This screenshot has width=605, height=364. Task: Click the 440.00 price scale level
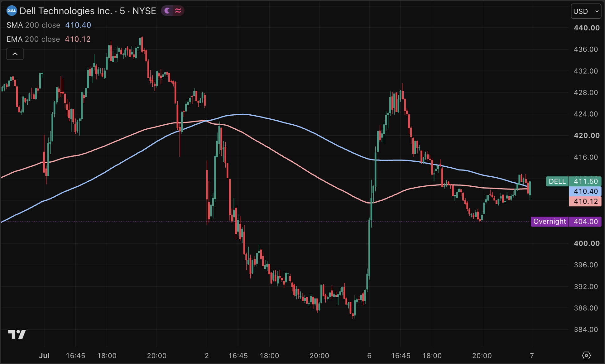tap(587, 28)
